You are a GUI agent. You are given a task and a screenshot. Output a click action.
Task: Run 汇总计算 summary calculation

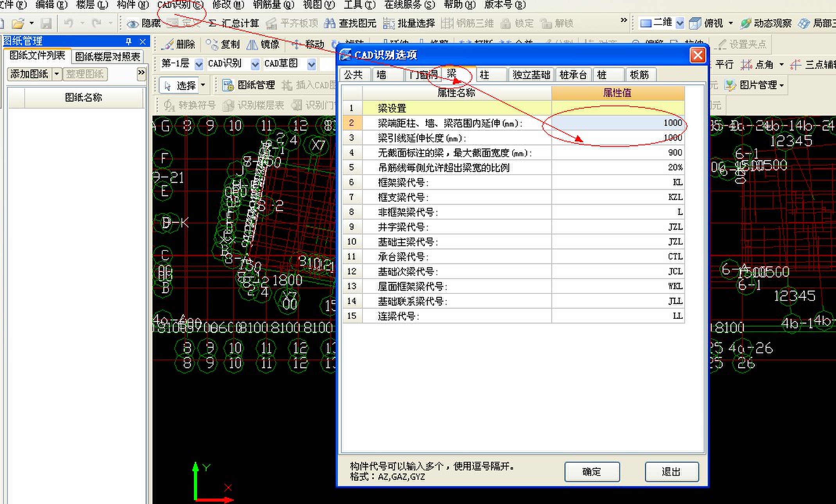coord(234,23)
